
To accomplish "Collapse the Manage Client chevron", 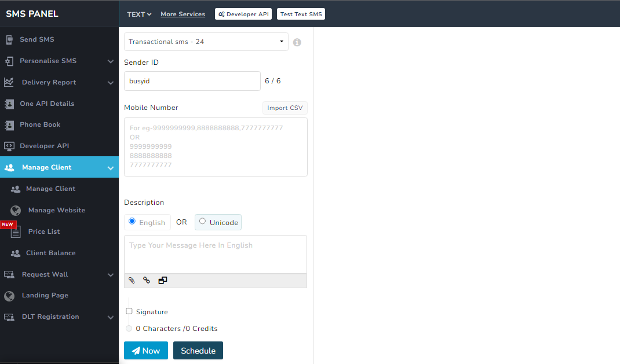I will pos(111,168).
